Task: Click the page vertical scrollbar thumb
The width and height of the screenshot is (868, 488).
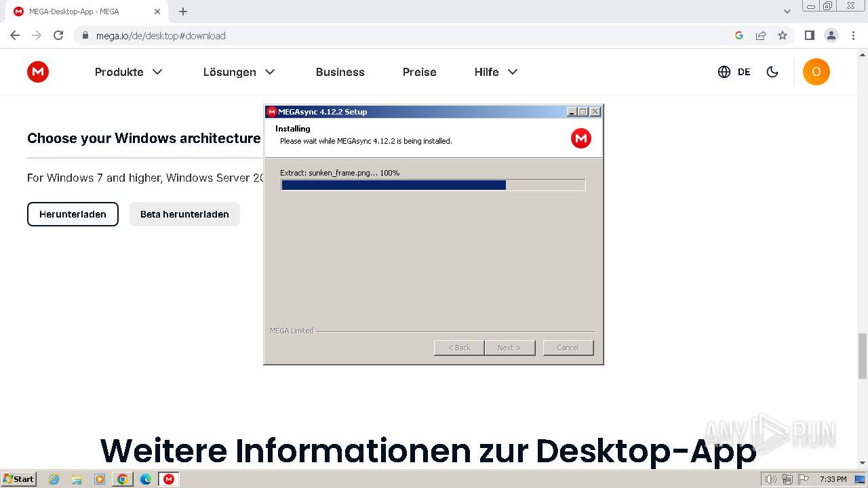Action: point(863,356)
